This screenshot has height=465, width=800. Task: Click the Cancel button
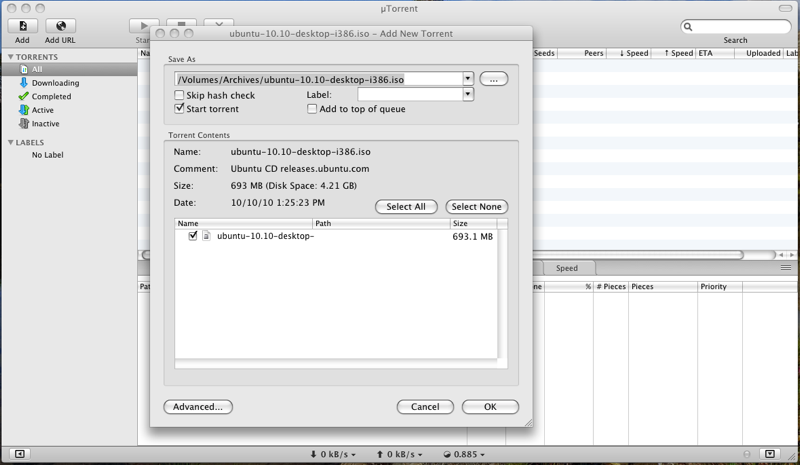pos(425,407)
